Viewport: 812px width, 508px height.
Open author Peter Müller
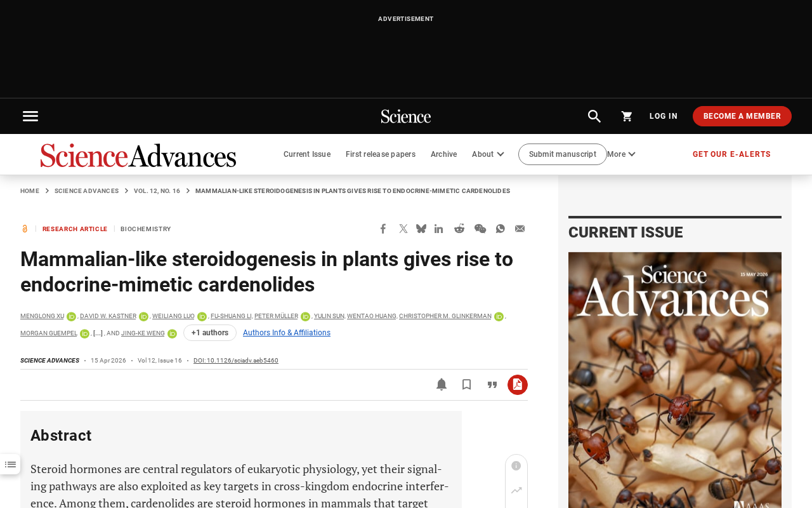pyautogui.click(x=276, y=316)
